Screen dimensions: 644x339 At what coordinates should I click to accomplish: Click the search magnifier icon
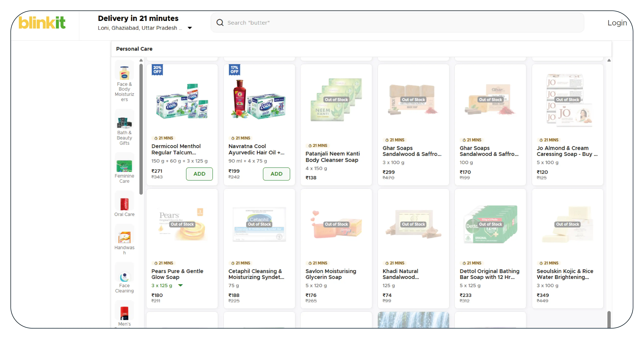pyautogui.click(x=220, y=23)
